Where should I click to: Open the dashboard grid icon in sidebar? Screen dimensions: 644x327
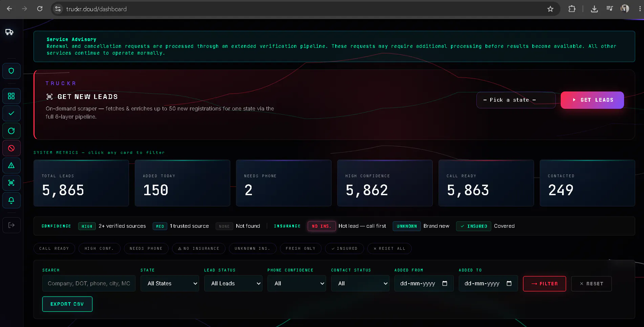pos(11,96)
